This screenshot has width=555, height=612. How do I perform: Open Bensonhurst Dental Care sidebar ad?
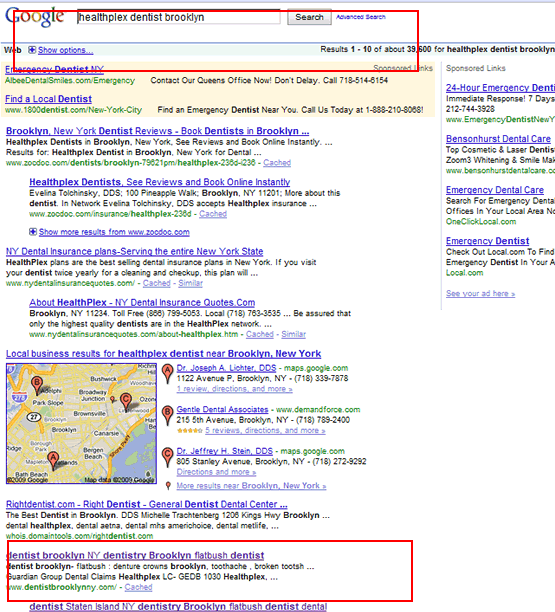coord(498,139)
